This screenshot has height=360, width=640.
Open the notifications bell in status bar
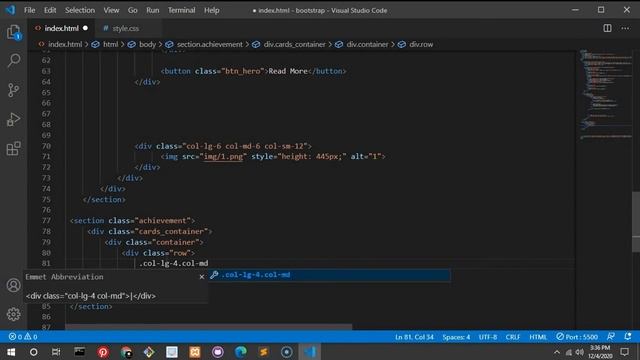628,336
